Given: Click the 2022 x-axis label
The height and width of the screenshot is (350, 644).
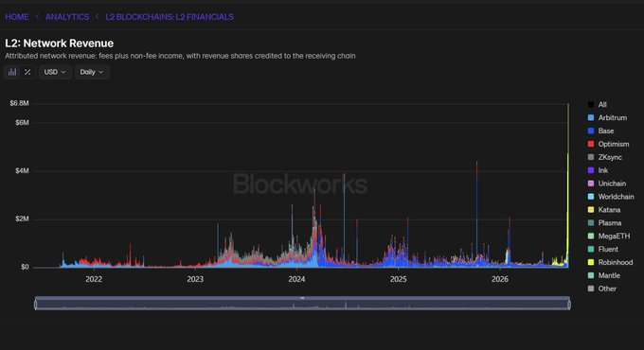Looking at the screenshot, I should click(94, 279).
